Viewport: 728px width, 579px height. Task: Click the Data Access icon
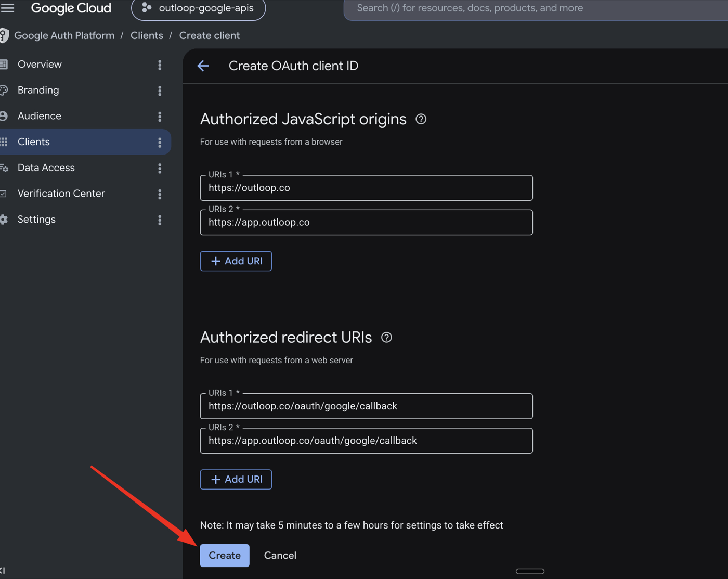tap(4, 168)
